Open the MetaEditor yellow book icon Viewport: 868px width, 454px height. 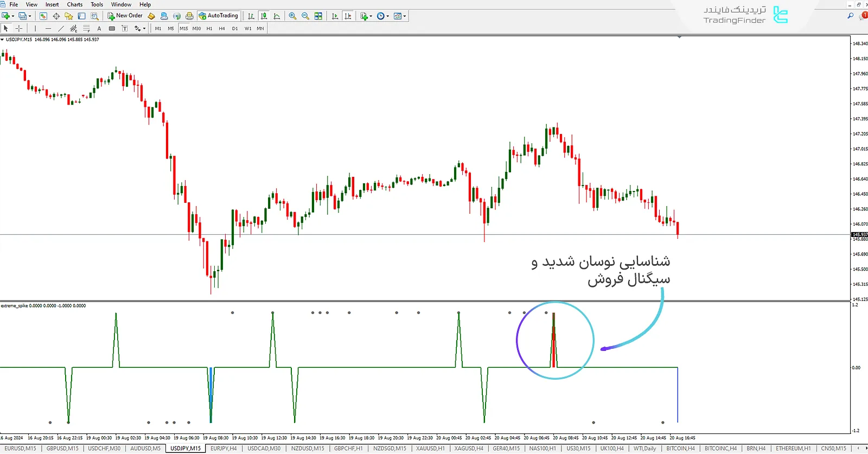point(151,16)
